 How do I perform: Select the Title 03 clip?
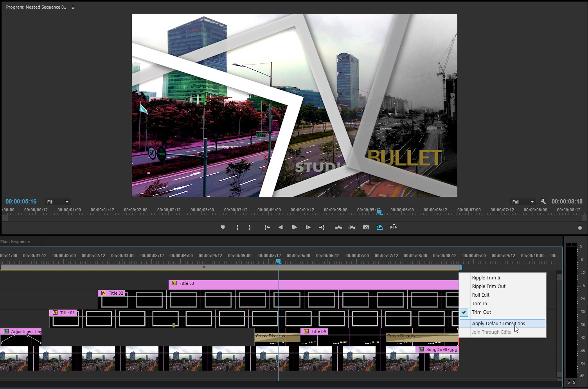tap(313, 285)
